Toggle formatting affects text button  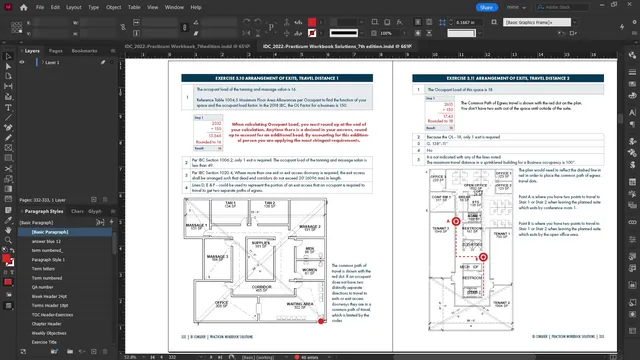[12, 272]
